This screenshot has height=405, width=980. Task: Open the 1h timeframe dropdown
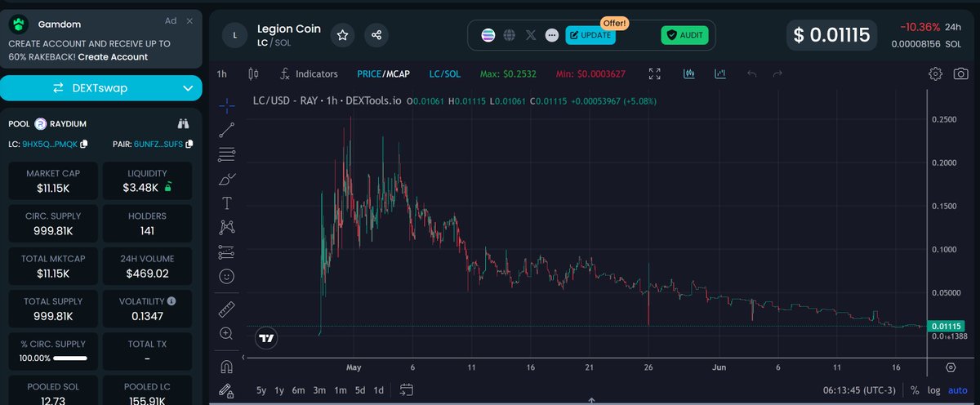point(222,73)
